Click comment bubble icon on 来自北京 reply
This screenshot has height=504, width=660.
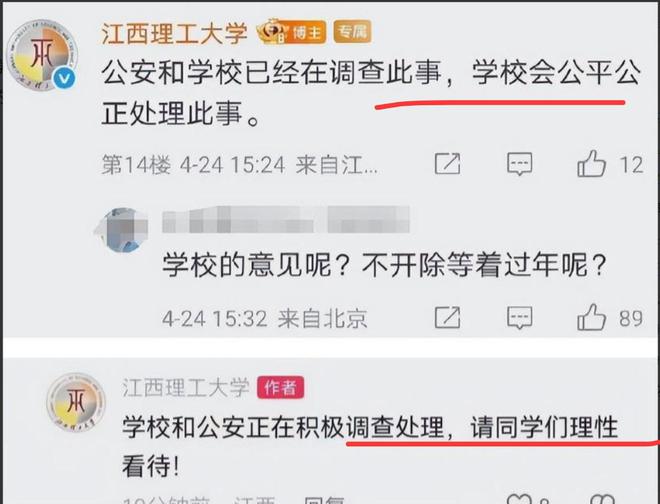pyautogui.click(x=519, y=318)
